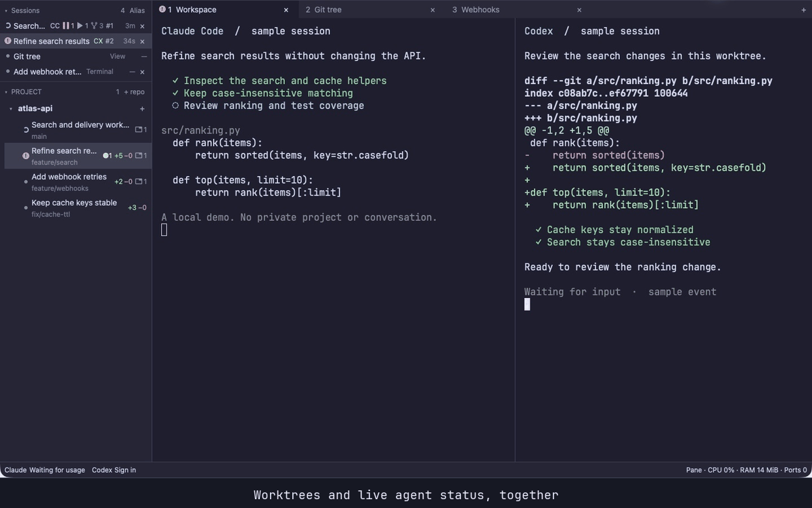This screenshot has width=812, height=508.
Task: Click Pane CPU RAM Ports status readout
Action: coord(746,470)
